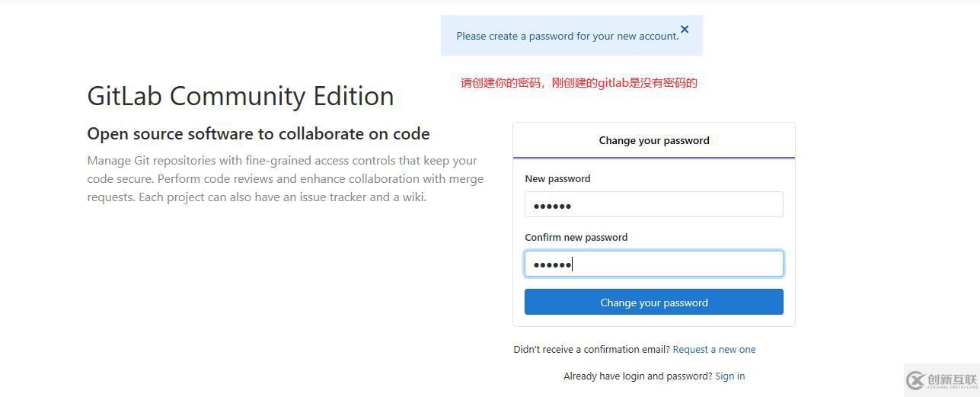Dismiss the create password alert
Viewport: 980px width, 397px height.
point(685,29)
